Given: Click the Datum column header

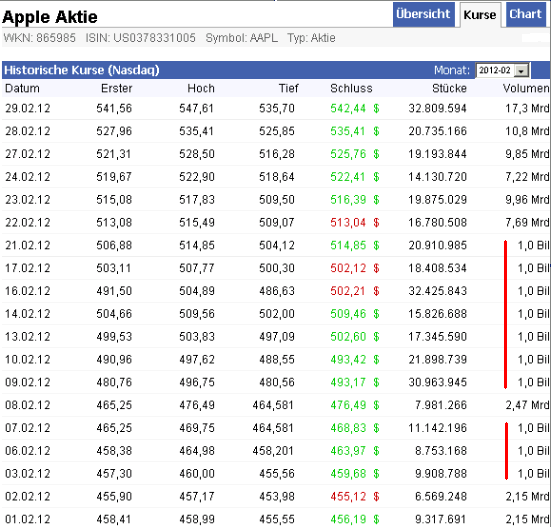Looking at the screenshot, I should (x=22, y=88).
